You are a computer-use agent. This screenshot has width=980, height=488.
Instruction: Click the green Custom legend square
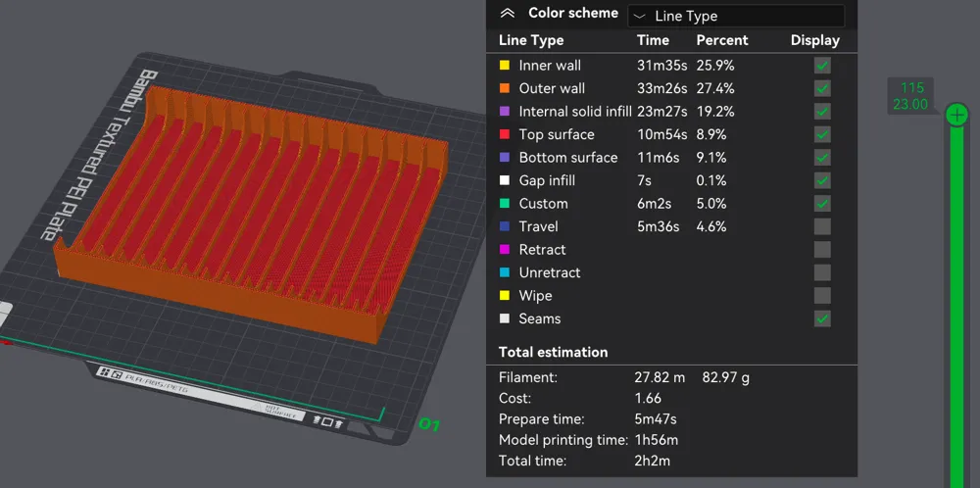(x=505, y=204)
